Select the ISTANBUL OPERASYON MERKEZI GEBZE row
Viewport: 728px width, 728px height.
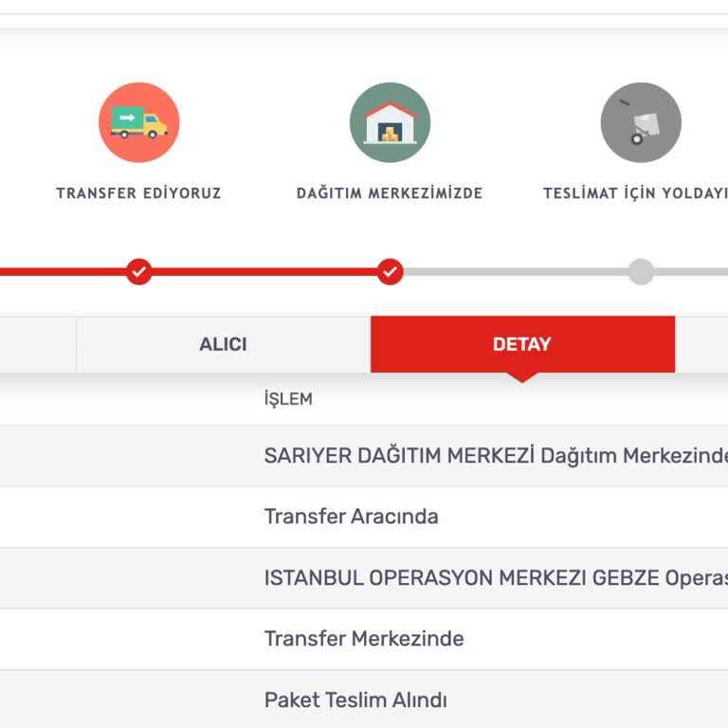tap(364, 578)
